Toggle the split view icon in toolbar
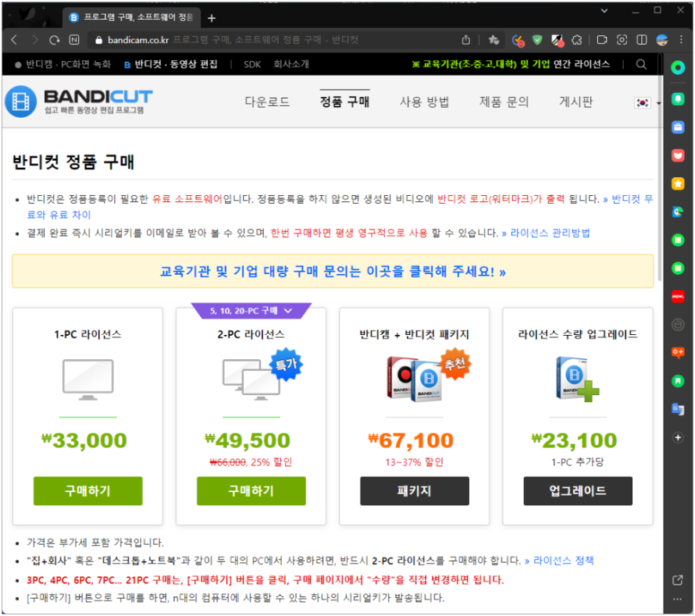Image resolution: width=695 pixels, height=616 pixels. pyautogui.click(x=641, y=40)
